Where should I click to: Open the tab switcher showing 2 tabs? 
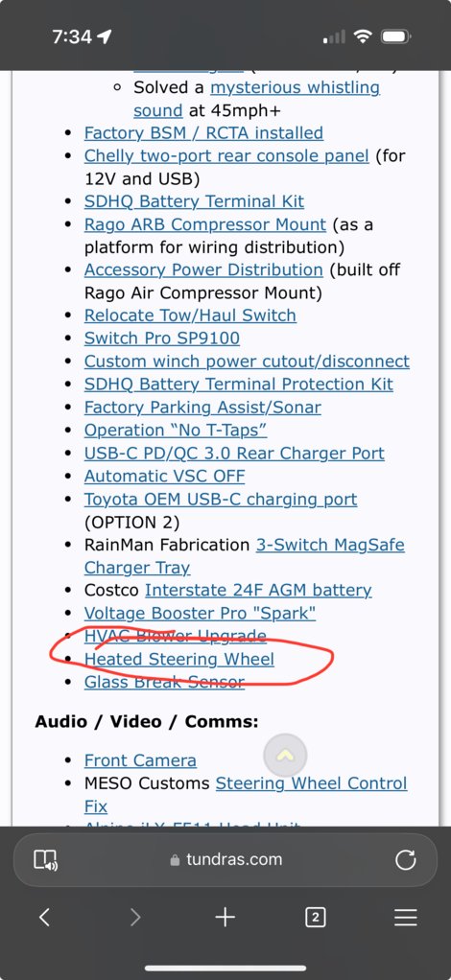point(316,918)
